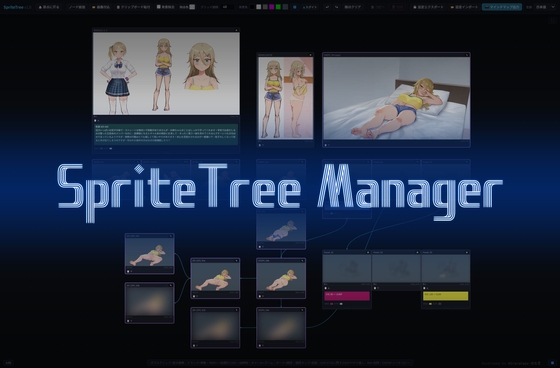Toggle the checkbox under the bedroom scene node

tap(325, 145)
